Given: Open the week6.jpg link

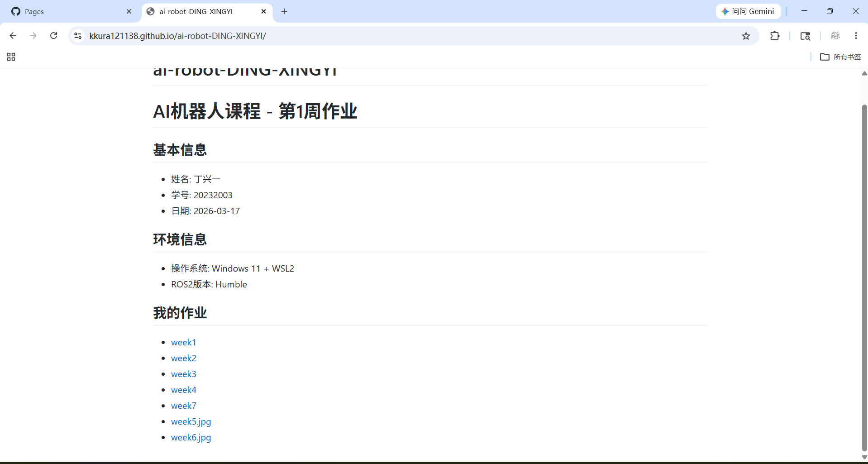Looking at the screenshot, I should click(x=191, y=438).
